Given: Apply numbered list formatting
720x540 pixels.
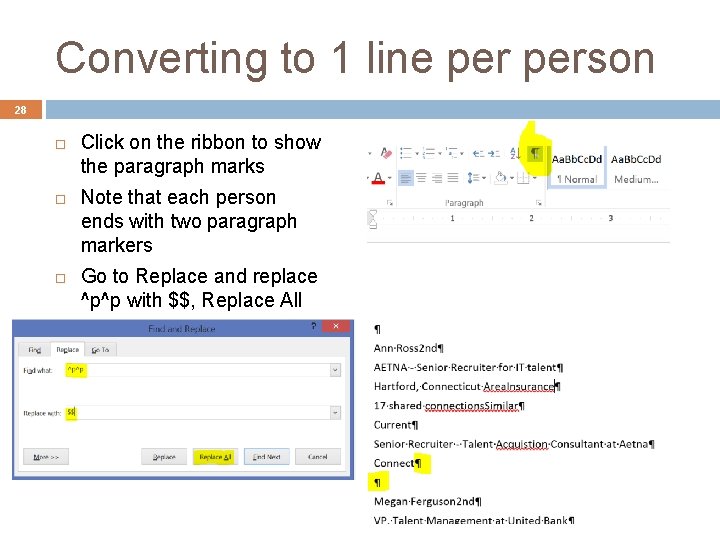Looking at the screenshot, I should click(428, 153).
